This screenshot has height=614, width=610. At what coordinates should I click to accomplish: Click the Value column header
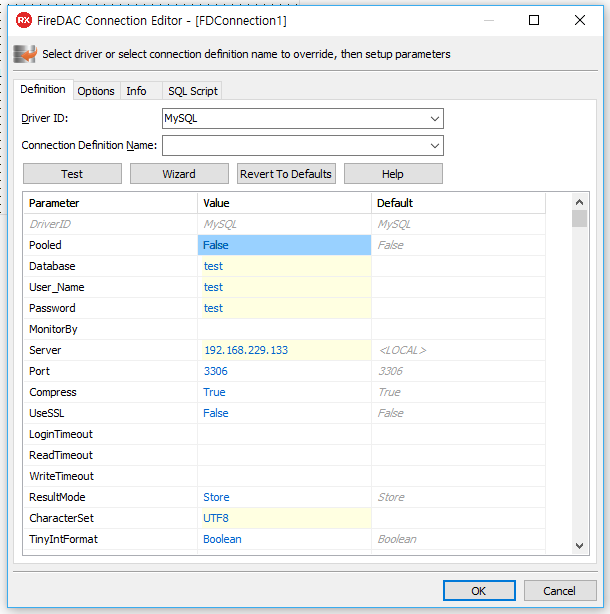[284, 203]
